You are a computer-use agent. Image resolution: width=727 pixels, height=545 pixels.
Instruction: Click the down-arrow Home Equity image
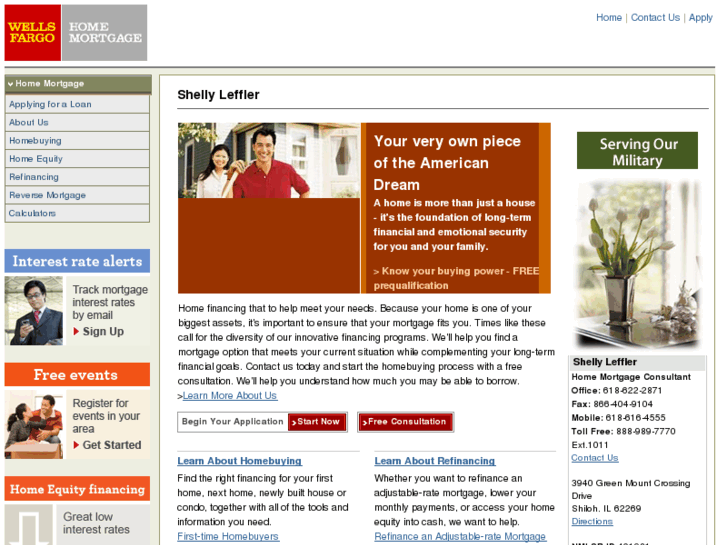pos(29,525)
